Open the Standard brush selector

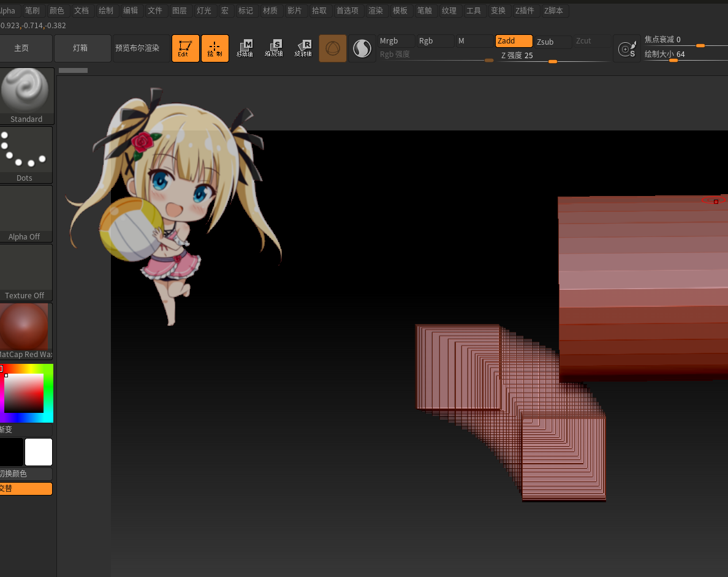26,96
